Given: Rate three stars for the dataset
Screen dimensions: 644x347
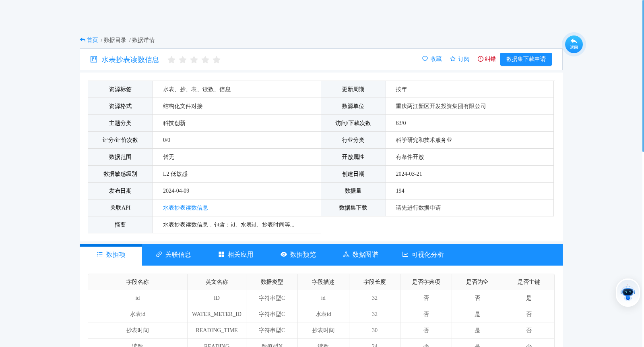Looking at the screenshot, I should tap(194, 60).
